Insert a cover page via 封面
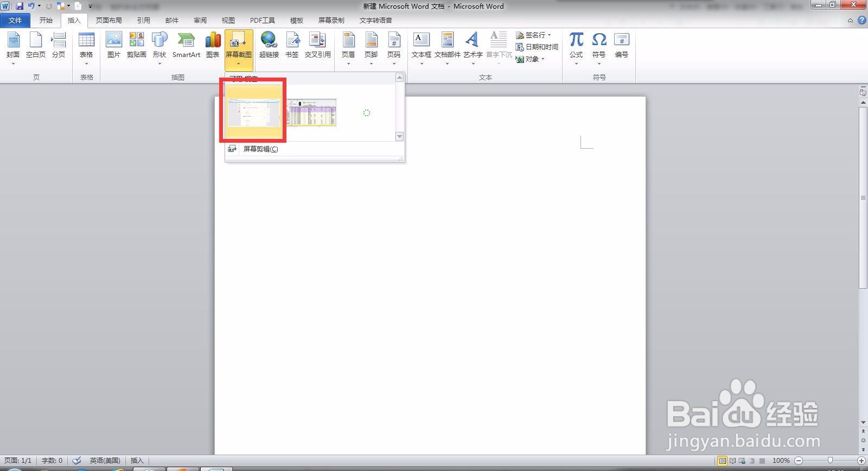Screen dimensions: 868x471 click(13, 48)
